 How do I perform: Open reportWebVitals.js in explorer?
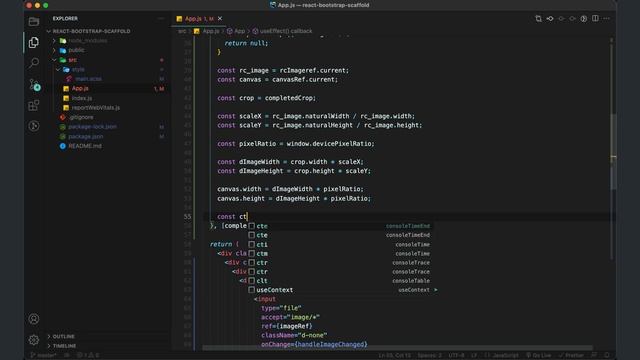(96, 108)
